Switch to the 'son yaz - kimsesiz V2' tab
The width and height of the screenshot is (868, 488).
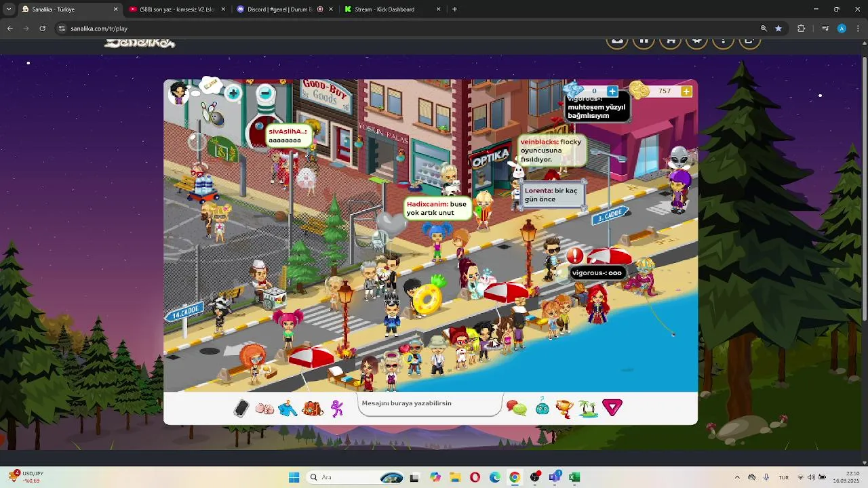coord(178,9)
